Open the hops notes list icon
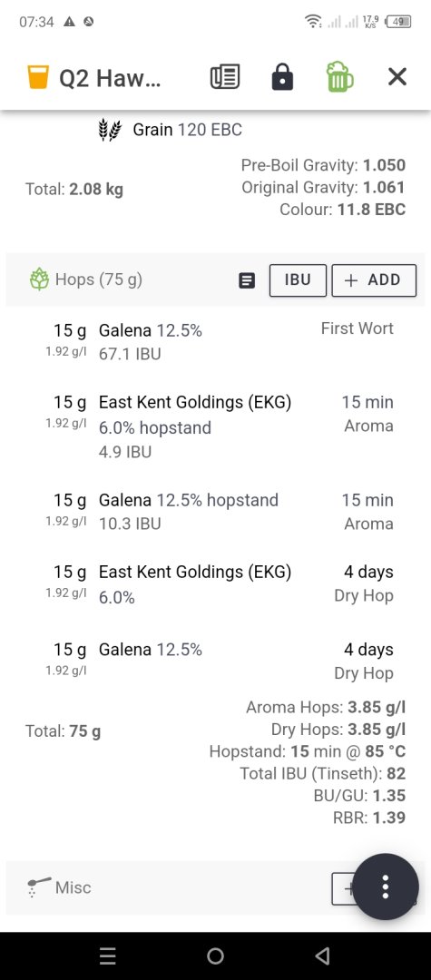The image size is (431, 980). [248, 280]
